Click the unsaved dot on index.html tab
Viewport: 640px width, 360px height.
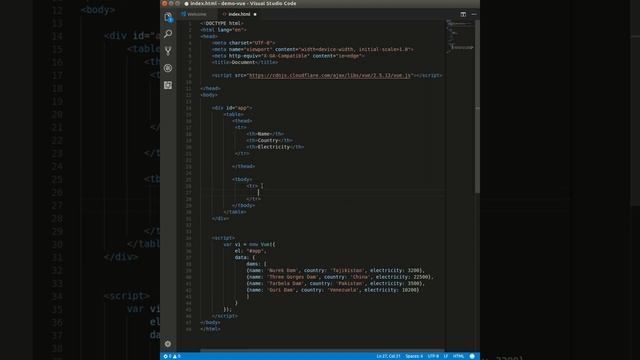pyautogui.click(x=255, y=14)
